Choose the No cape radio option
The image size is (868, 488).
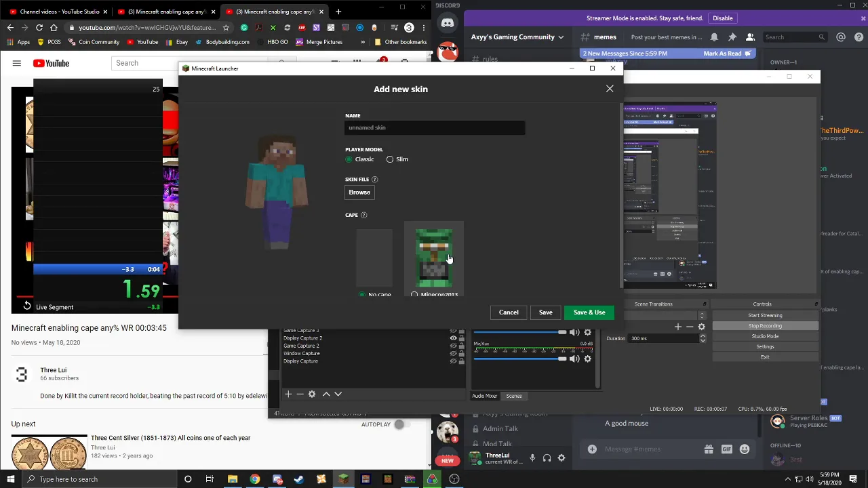(x=362, y=295)
